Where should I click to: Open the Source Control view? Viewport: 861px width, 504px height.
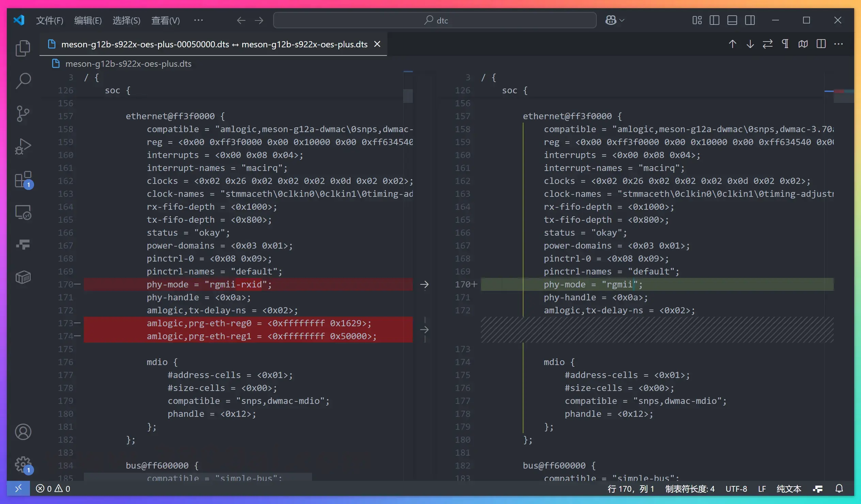23,113
